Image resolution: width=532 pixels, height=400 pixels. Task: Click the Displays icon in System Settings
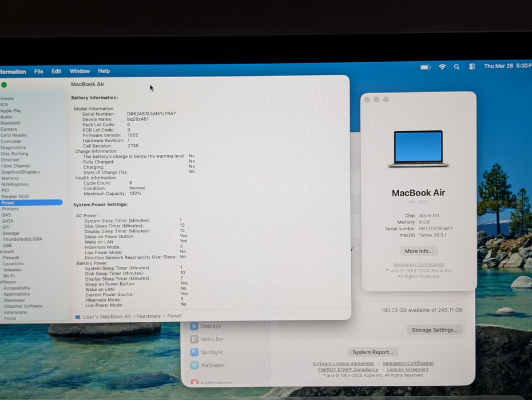[194, 326]
